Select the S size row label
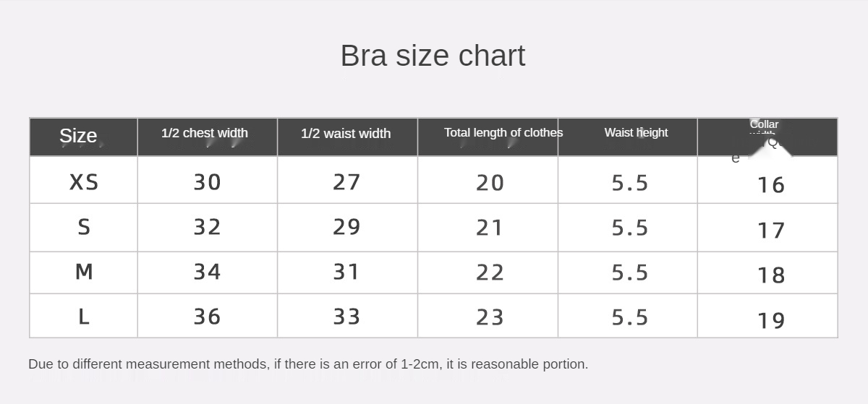Image resolution: width=868 pixels, height=404 pixels. (84, 227)
